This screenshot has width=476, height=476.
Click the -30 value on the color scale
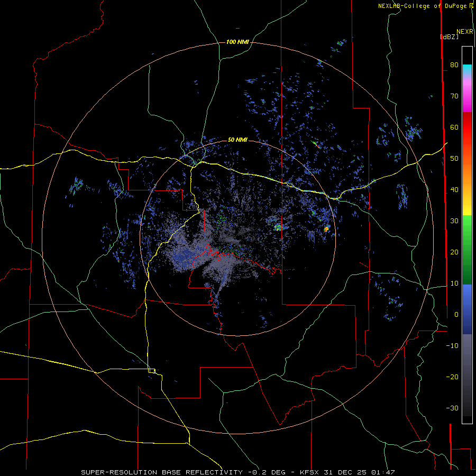[x=452, y=408]
